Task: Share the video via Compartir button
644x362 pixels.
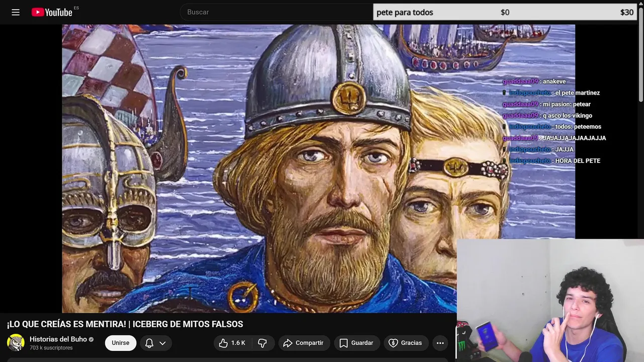Action: [x=304, y=343]
